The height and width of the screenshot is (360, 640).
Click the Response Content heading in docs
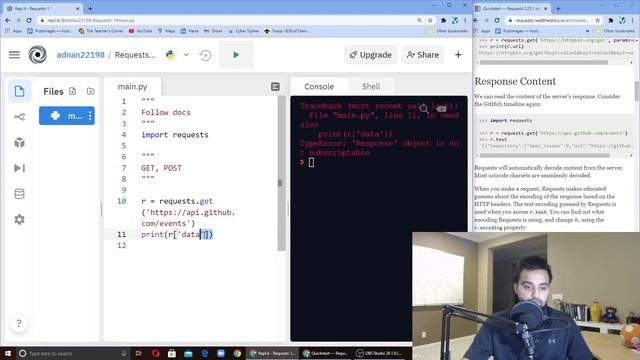(x=515, y=81)
